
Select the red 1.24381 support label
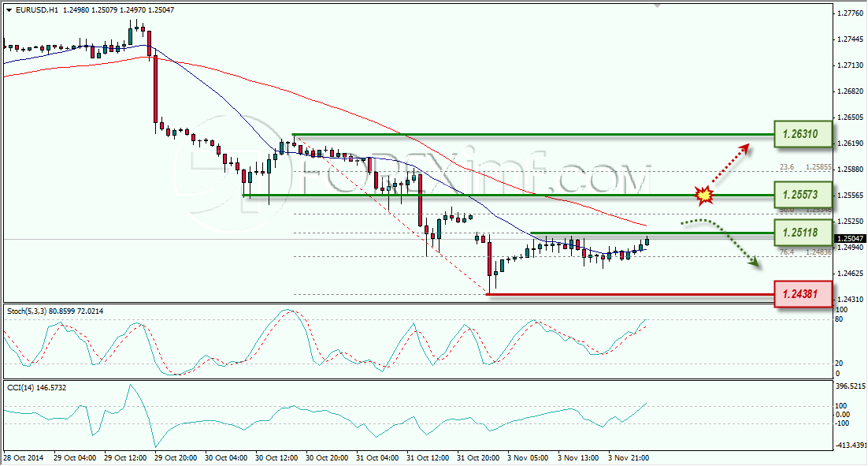[803, 293]
